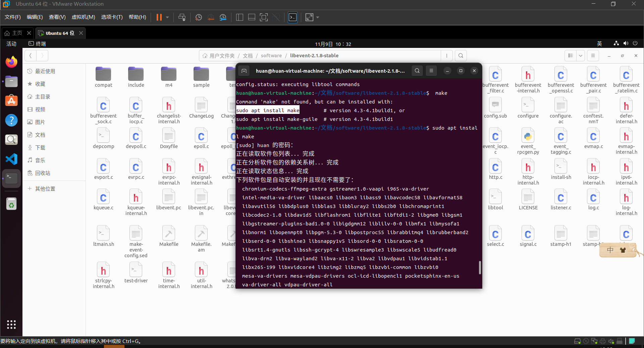
Task: Open the snapshot manager icon
Action: point(223,17)
